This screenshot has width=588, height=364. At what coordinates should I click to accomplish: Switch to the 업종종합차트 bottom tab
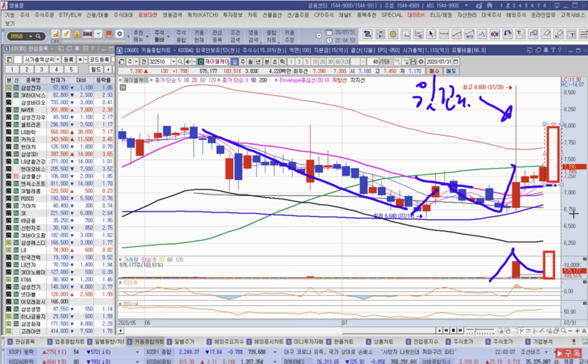click(67, 341)
